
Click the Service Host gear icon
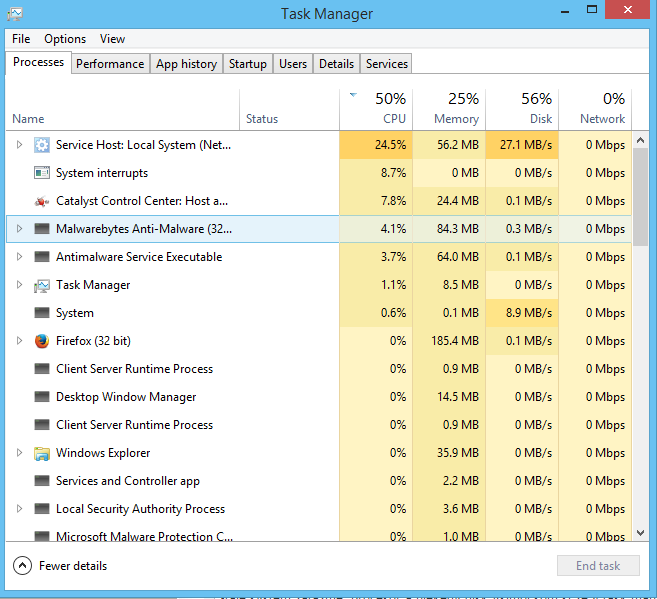41,145
